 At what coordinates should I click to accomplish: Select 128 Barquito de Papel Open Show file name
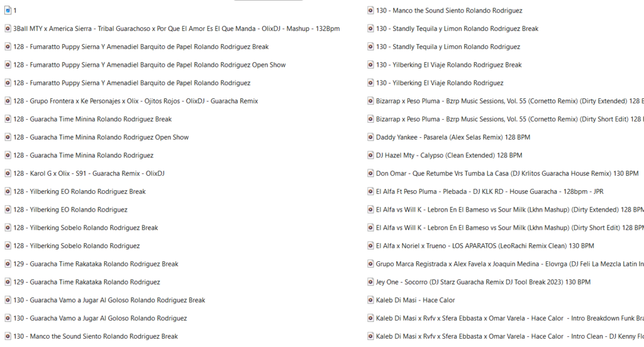pos(150,65)
